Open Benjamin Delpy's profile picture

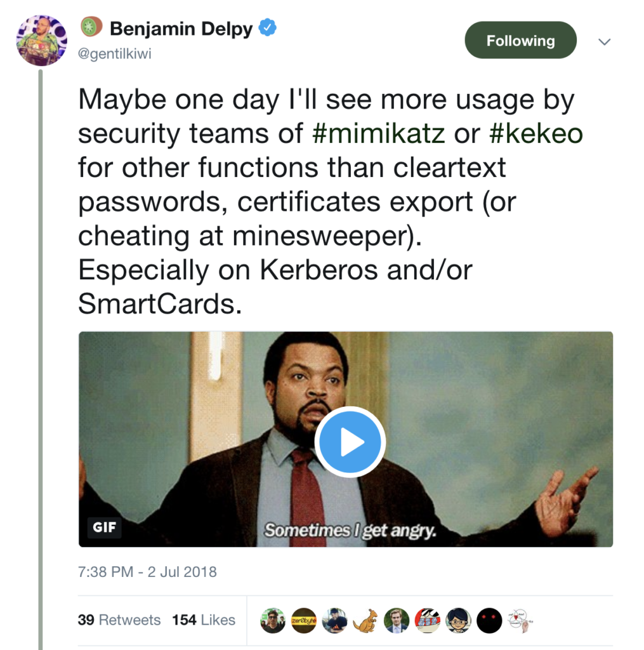[41, 41]
